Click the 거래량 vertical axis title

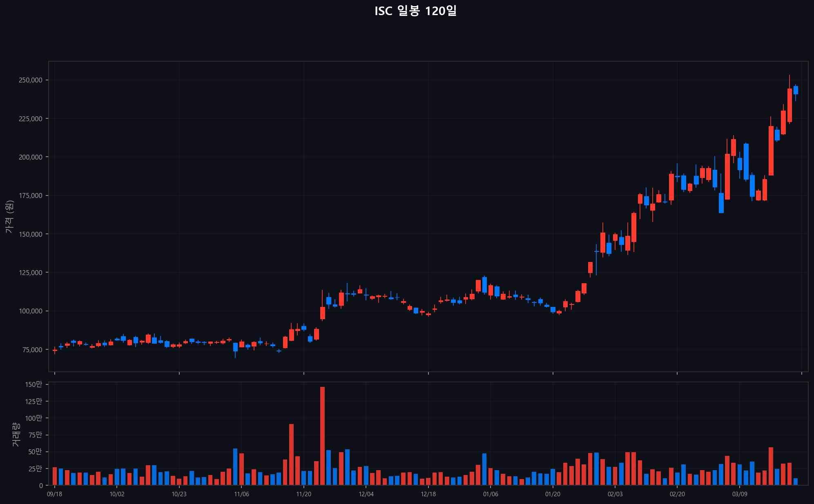[x=16, y=434]
